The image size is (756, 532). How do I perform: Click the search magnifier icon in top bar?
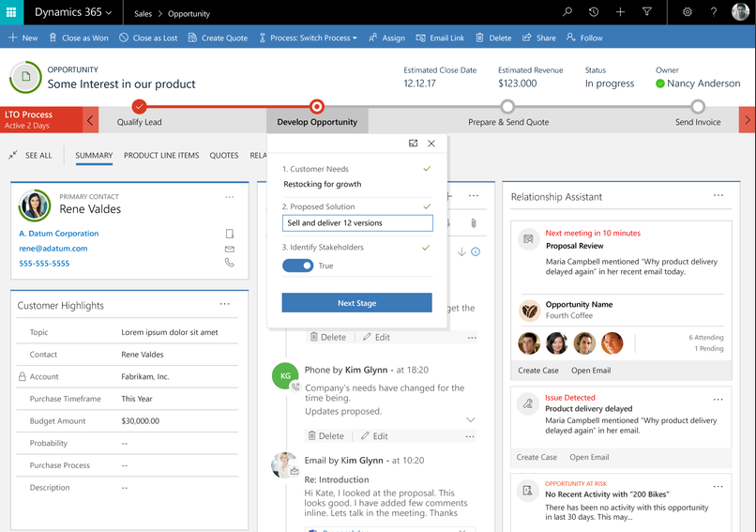tap(567, 11)
